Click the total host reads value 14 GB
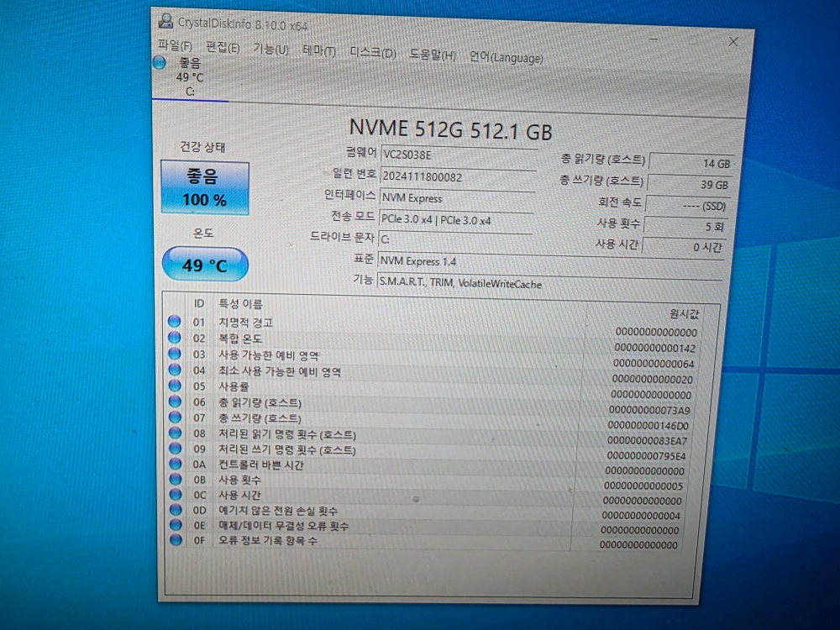 click(x=691, y=163)
